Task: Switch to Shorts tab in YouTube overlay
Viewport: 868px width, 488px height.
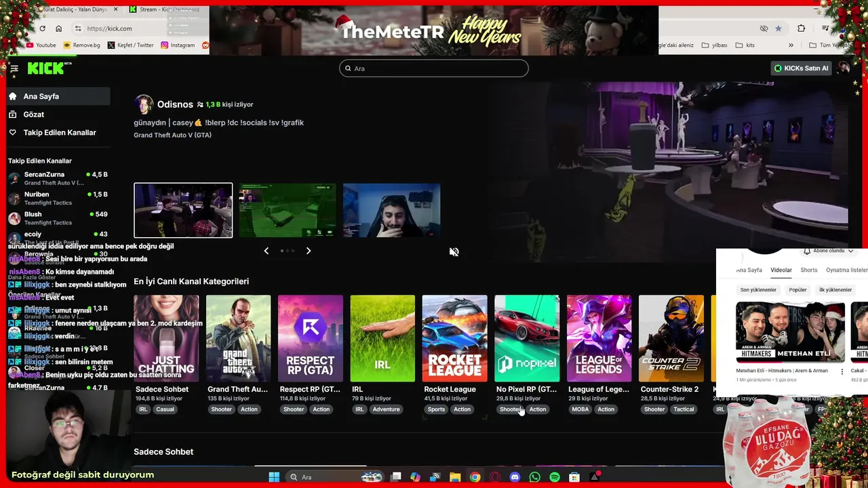Action: [809, 270]
